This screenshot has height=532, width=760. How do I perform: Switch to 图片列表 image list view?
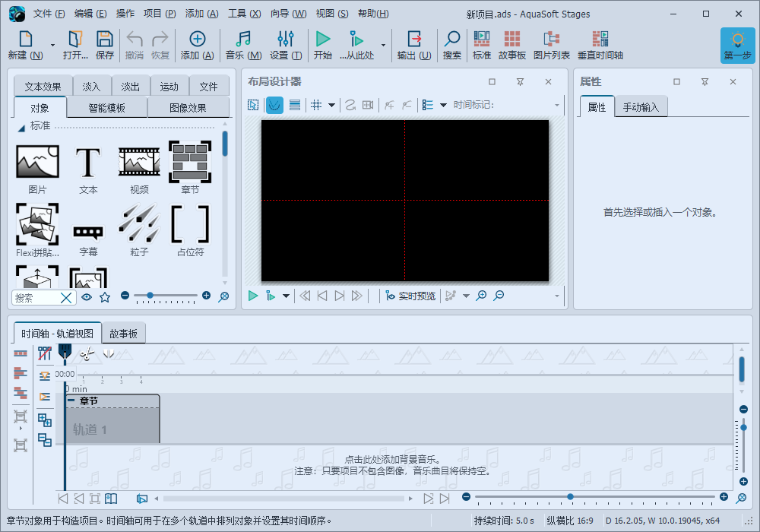pyautogui.click(x=552, y=45)
